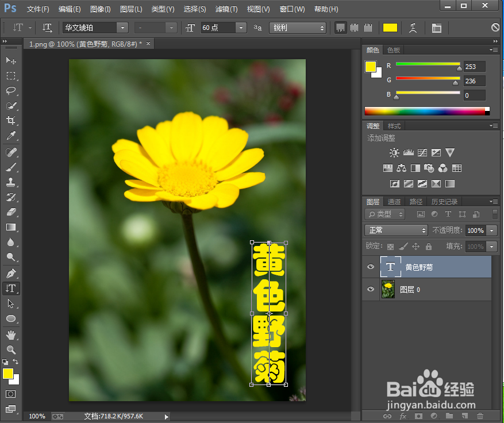
Task: Switch to the 色板 tab
Action: coord(394,50)
